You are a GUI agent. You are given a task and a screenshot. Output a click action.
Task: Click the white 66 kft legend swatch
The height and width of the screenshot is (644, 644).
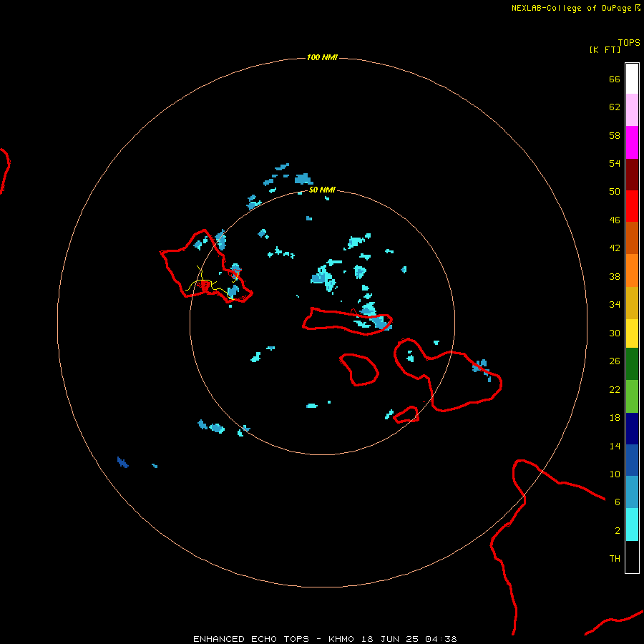[x=632, y=79]
